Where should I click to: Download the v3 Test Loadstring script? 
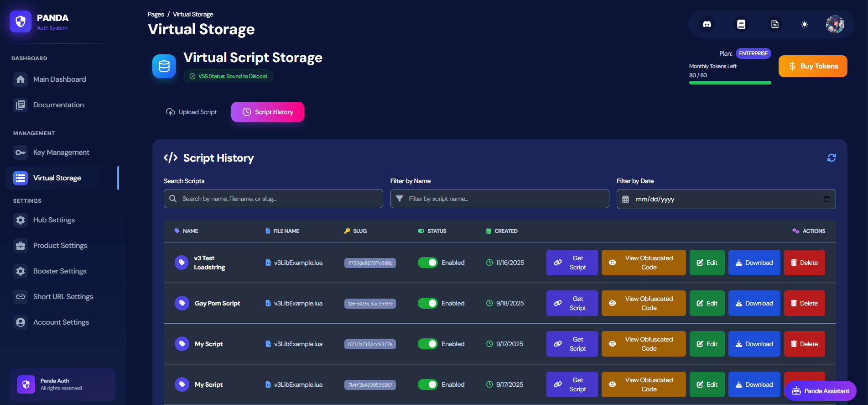(x=754, y=263)
